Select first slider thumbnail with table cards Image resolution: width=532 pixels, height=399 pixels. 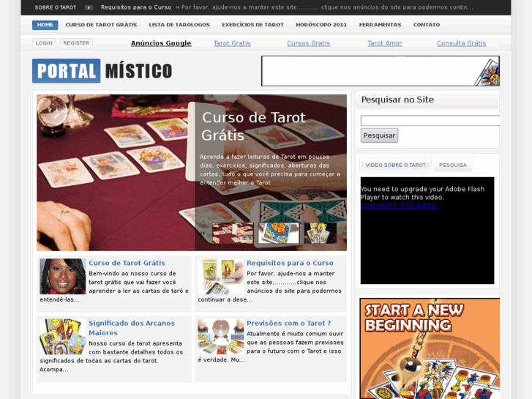click(x=233, y=233)
